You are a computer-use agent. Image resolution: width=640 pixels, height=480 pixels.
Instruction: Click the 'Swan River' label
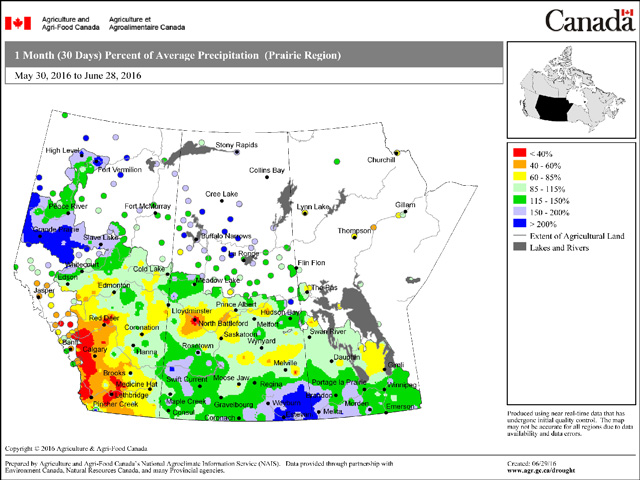click(x=328, y=332)
